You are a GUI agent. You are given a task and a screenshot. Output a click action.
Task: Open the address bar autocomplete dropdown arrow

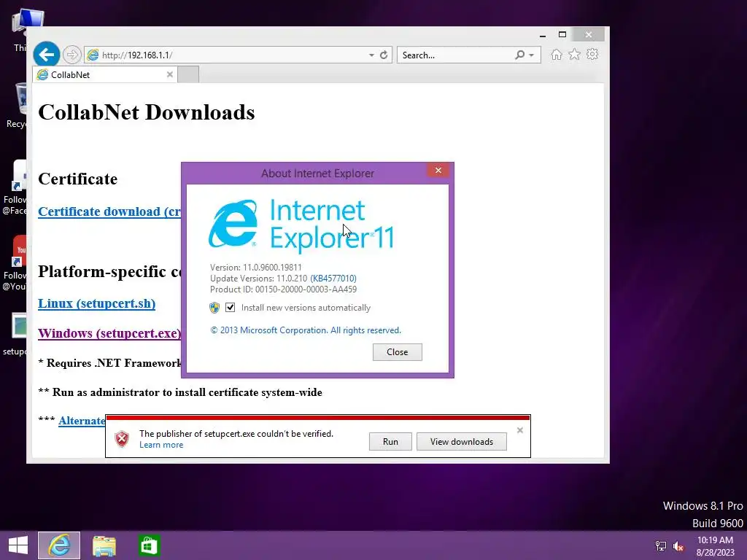click(x=371, y=55)
